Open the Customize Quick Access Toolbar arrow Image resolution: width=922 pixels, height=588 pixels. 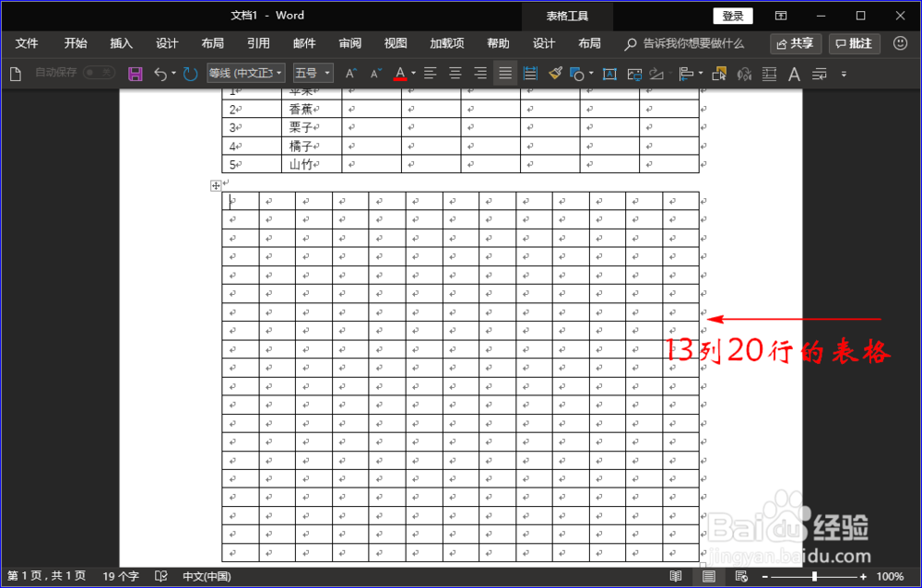click(x=844, y=74)
